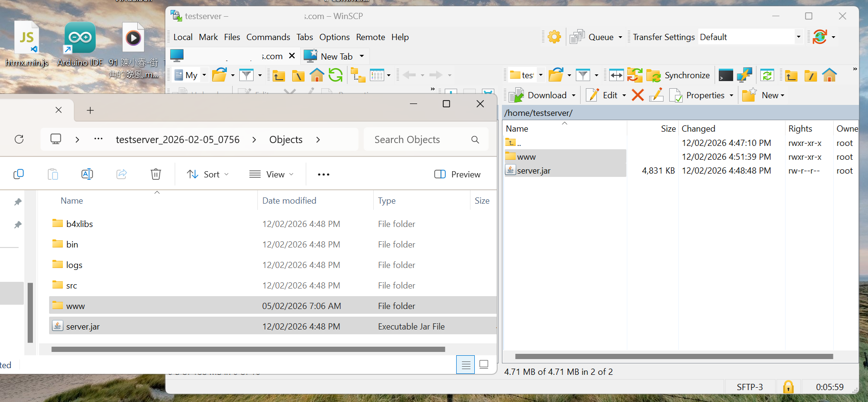Refresh the File Explorer folder view
Image resolution: width=868 pixels, height=402 pixels.
click(19, 139)
